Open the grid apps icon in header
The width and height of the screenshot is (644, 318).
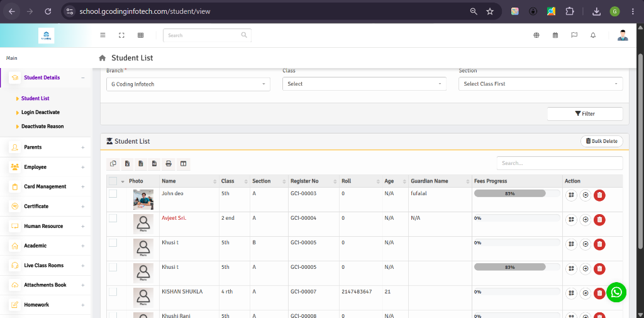[140, 35]
